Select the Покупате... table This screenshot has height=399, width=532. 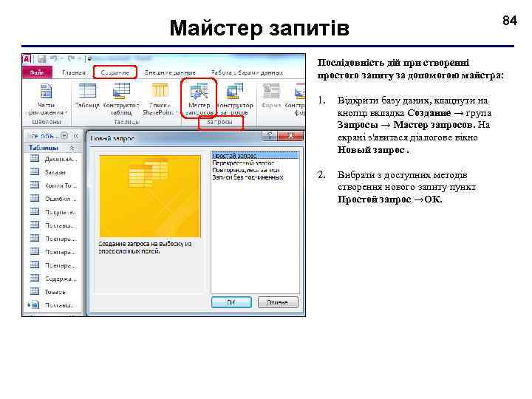tap(53, 212)
